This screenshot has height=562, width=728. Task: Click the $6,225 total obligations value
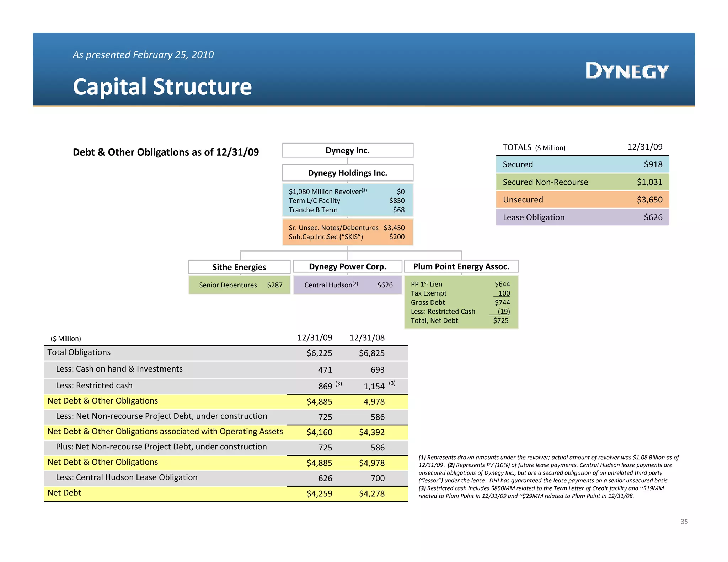click(x=319, y=353)
